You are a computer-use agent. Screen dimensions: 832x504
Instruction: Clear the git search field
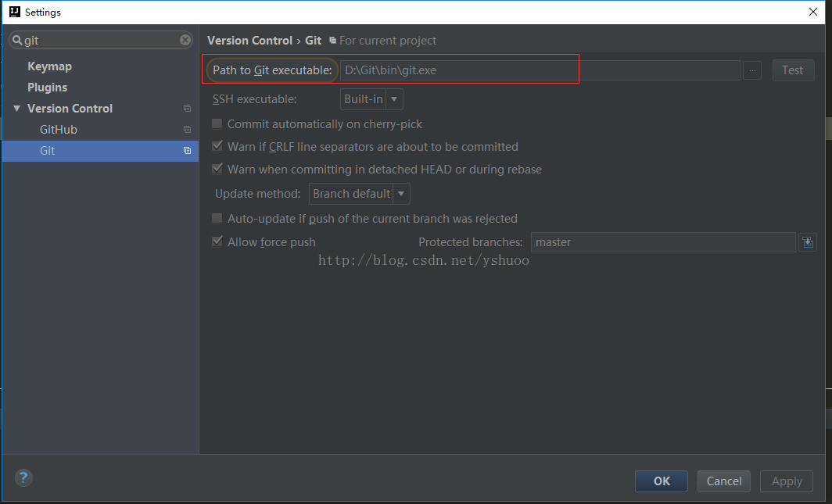pyautogui.click(x=185, y=41)
